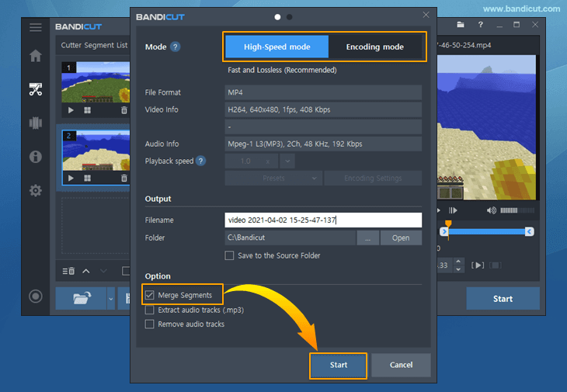Viewport: 567px width, 392px height.
Task: Click Start in the main Bandicut window
Action: [x=503, y=298]
